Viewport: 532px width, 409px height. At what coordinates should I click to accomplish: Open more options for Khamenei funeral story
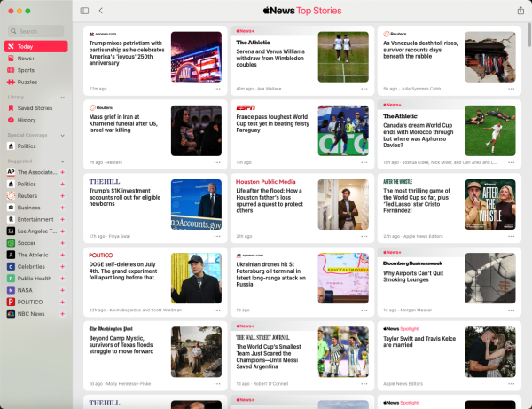coord(217,162)
